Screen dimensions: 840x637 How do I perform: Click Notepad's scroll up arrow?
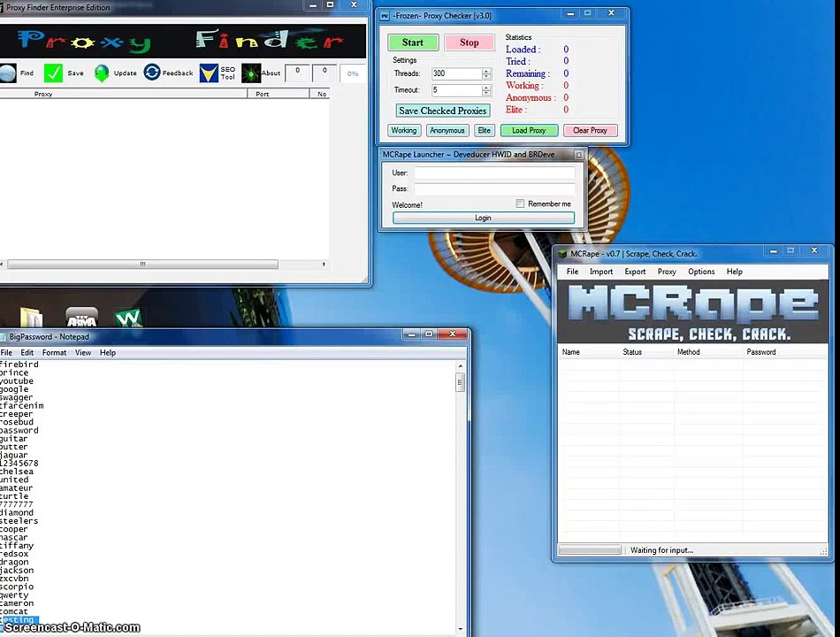(x=460, y=366)
